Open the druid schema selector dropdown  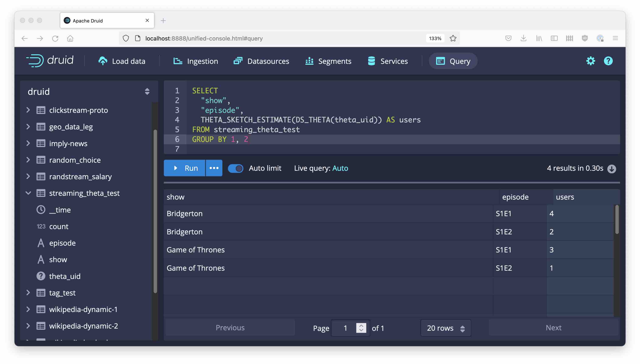[147, 91]
